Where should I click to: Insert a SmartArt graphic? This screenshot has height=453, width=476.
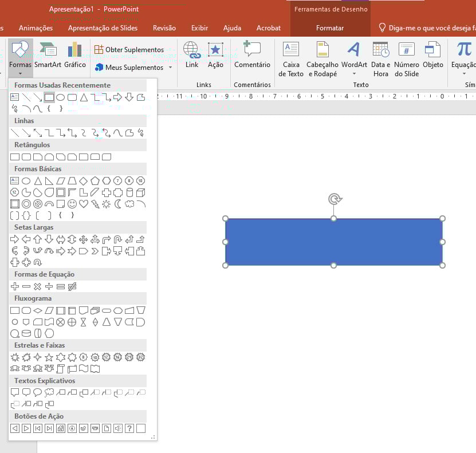tap(48, 55)
